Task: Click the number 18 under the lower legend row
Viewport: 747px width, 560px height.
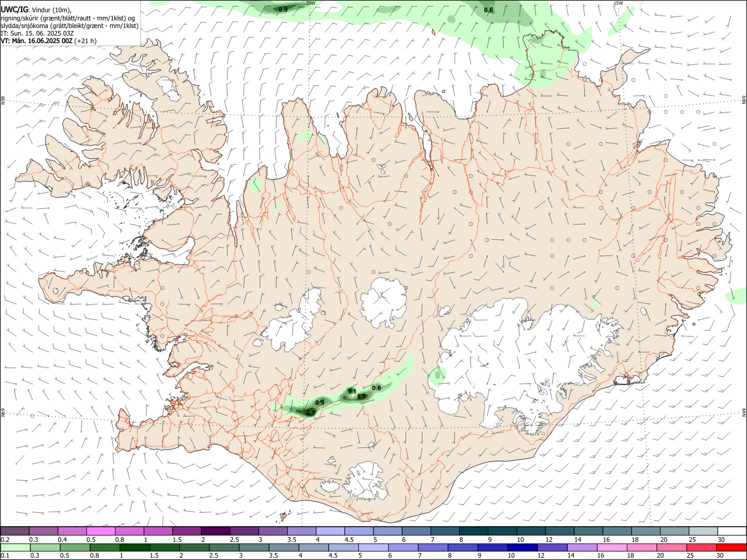Action: (631, 556)
